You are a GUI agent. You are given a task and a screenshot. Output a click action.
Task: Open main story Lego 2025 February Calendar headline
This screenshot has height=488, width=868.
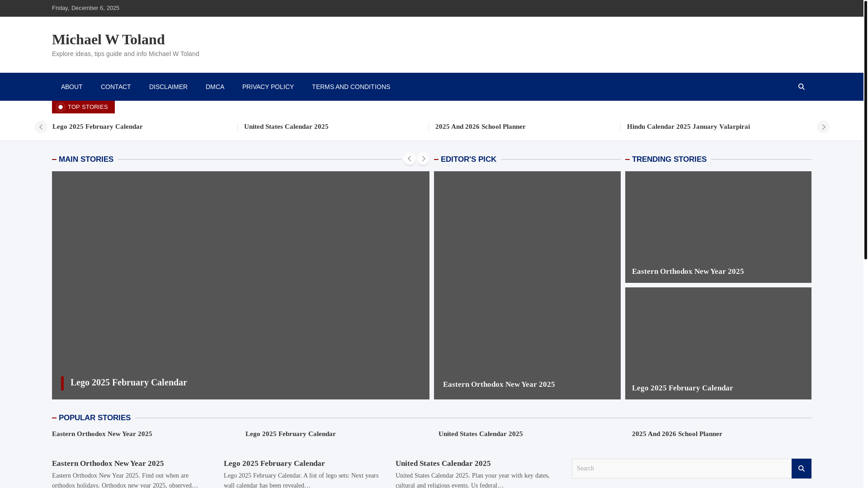129,382
